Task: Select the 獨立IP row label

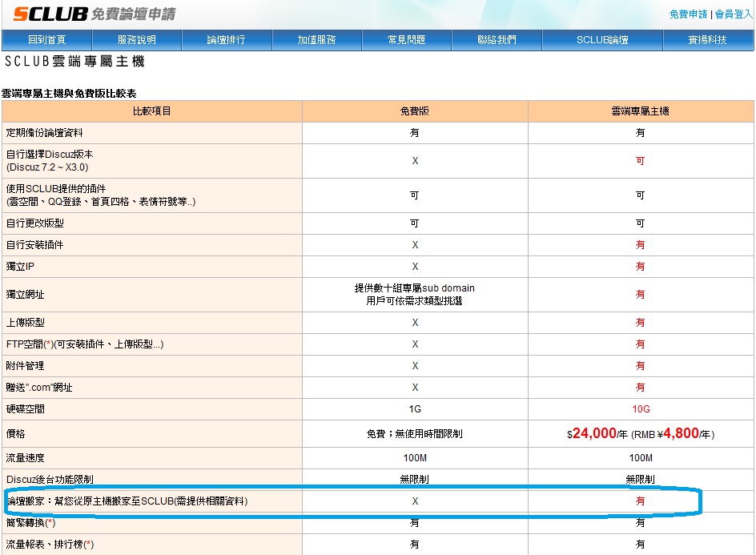Action: pyautogui.click(x=20, y=267)
